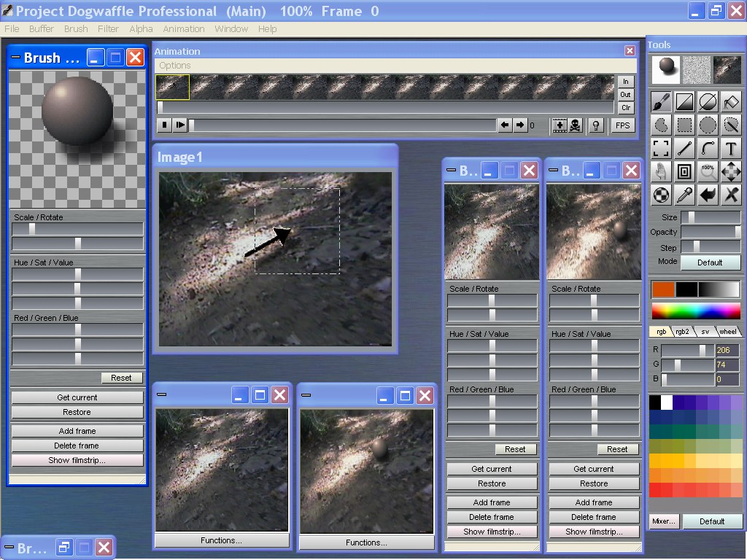
Task: Open the palette Default dropdown beside Mixer
Action: coord(712,521)
